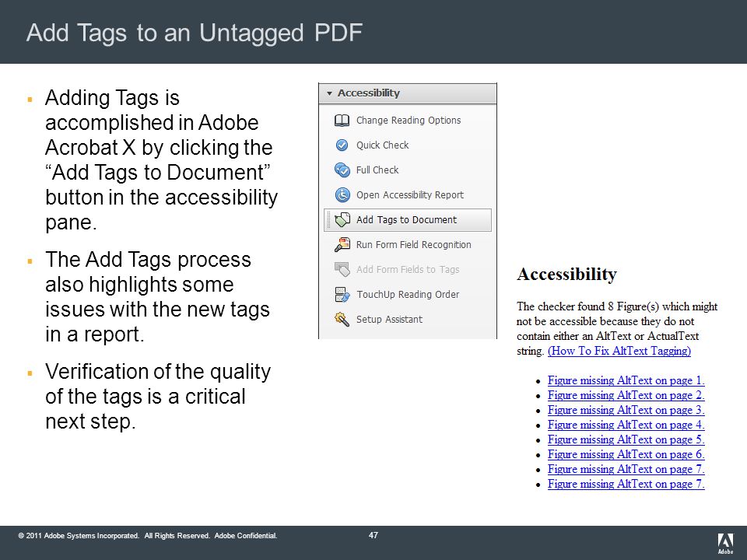Viewport: 747px width, 560px height.
Task: Click the slide number 47 in footer
Action: [x=373, y=535]
